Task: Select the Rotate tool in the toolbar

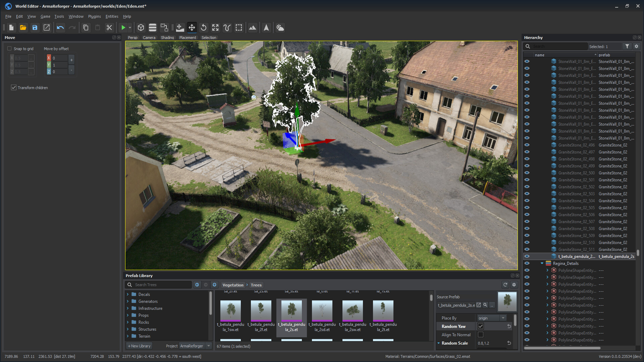Action: 204,27
